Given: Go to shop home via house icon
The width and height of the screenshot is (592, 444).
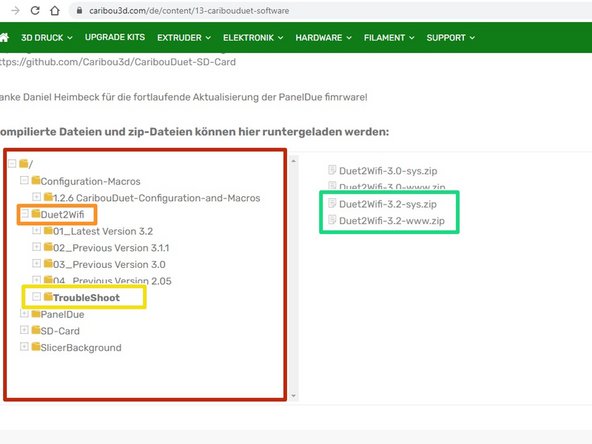Looking at the screenshot, I should point(4,37).
